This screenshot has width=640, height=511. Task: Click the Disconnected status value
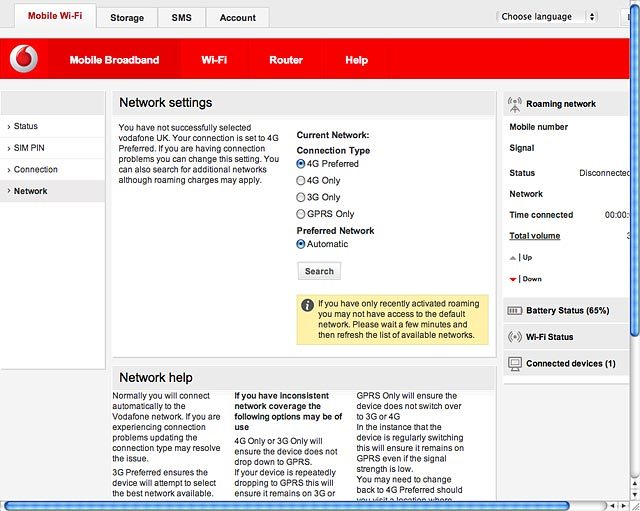point(604,173)
